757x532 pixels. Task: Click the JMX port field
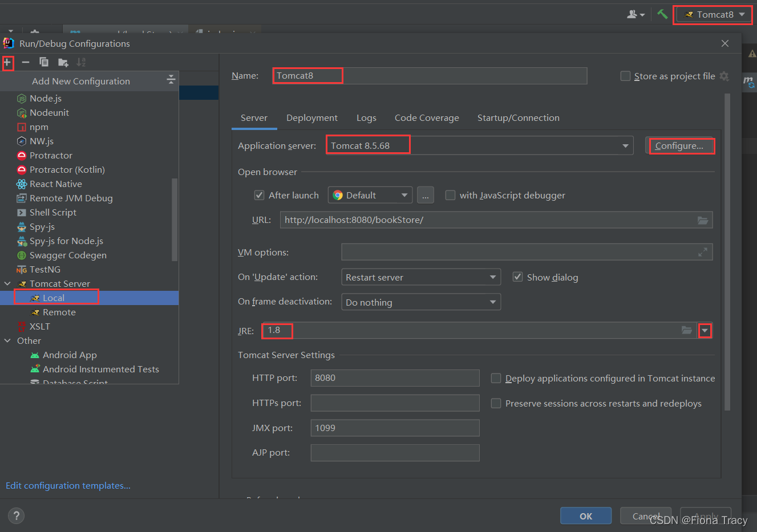point(395,428)
